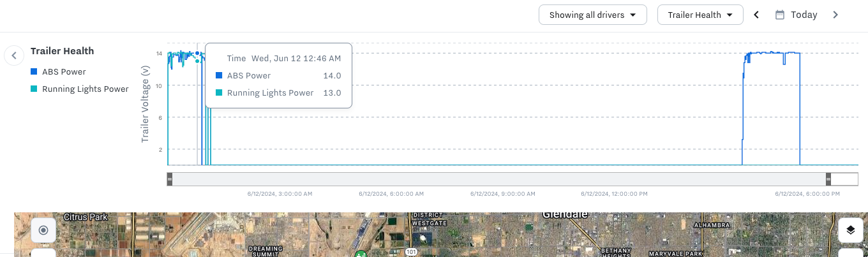
Task: Click the unselected area right of range slider
Action: [x=844, y=179]
